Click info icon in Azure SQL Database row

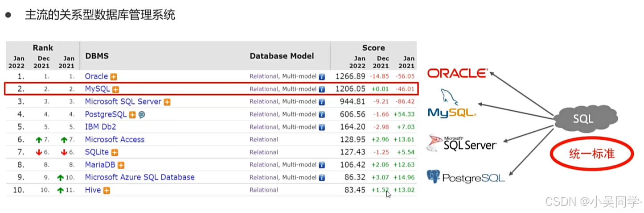coord(321,178)
